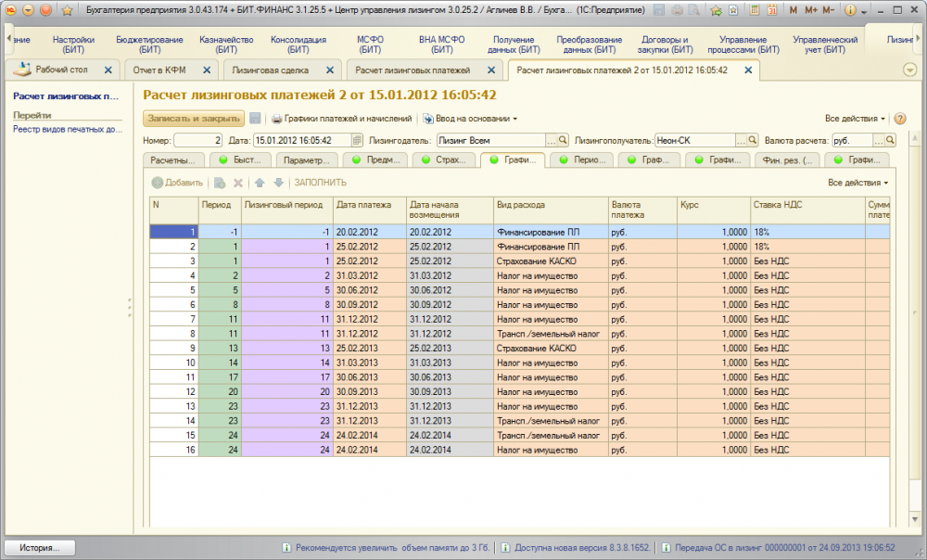This screenshot has width=927, height=560.
Task: Click the ЗАПОЛНИТЬ button
Action: [321, 183]
